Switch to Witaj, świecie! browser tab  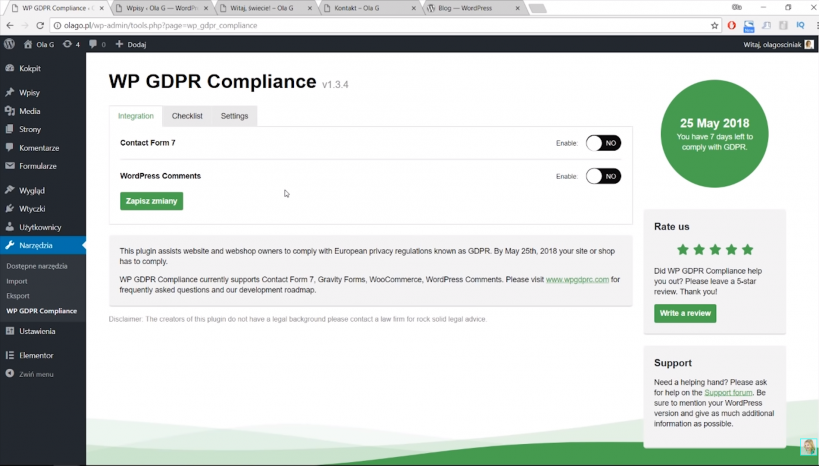click(265, 8)
